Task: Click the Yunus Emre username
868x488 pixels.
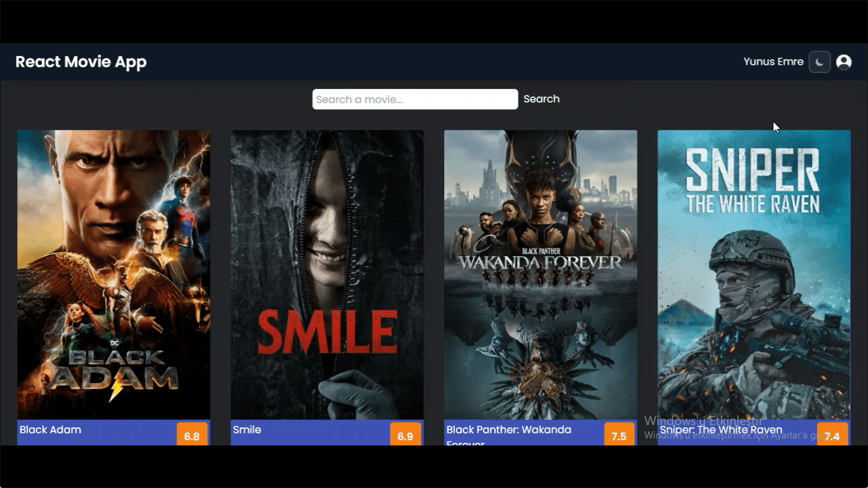Action: point(773,62)
